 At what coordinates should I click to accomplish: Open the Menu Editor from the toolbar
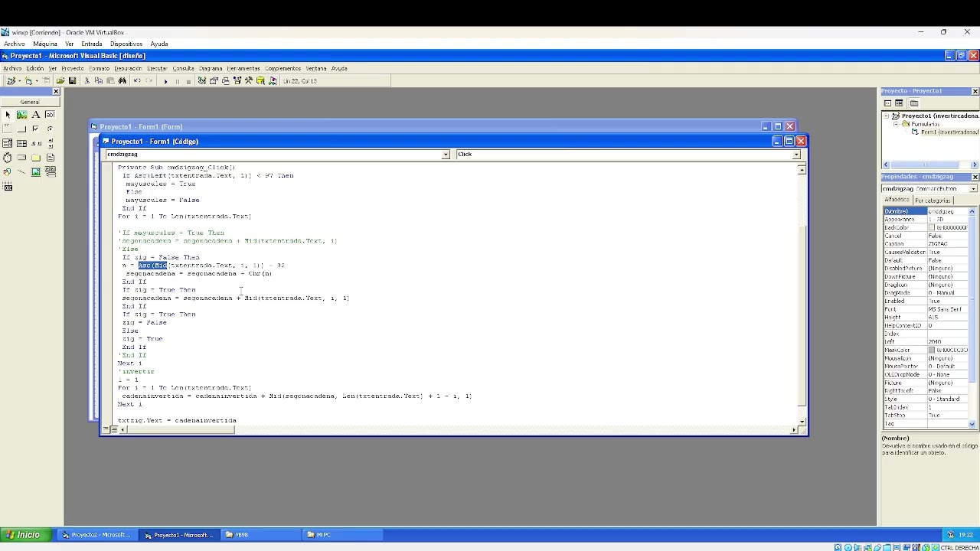[x=46, y=81]
